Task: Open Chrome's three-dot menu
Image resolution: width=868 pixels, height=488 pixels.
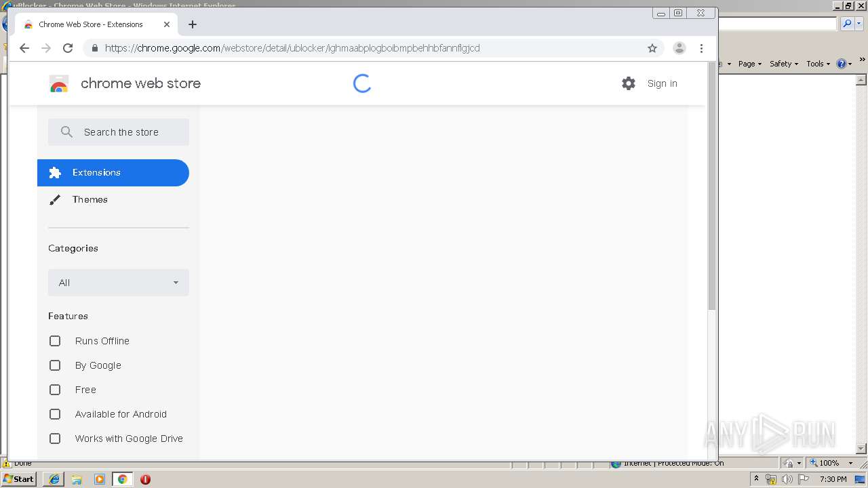Action: pos(701,48)
